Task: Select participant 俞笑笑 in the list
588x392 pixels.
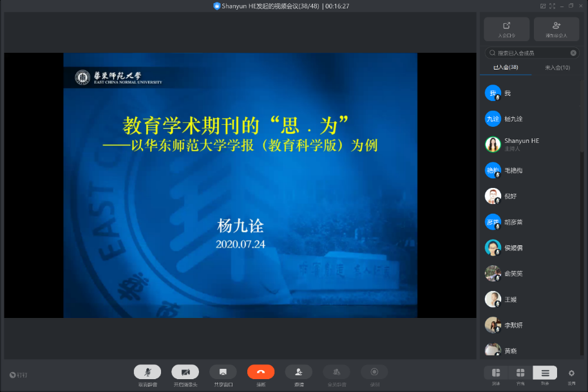Action: click(530, 274)
